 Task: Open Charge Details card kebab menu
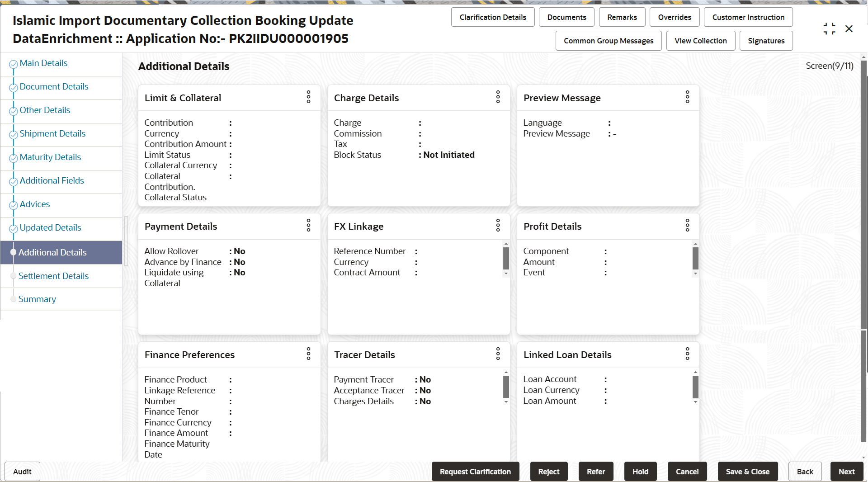tap(498, 97)
